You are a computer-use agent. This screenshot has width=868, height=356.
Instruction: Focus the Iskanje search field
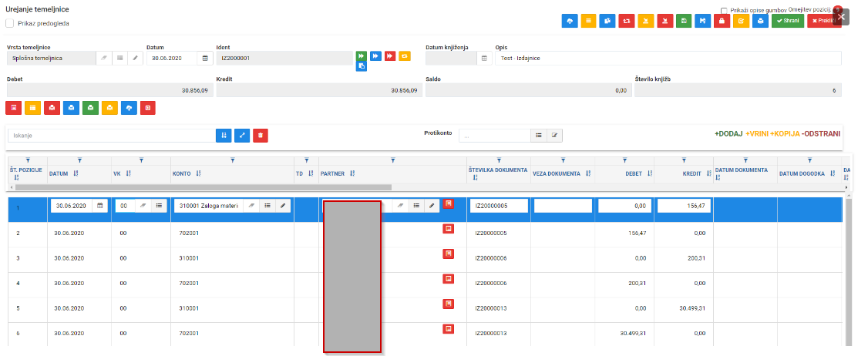pyautogui.click(x=112, y=135)
